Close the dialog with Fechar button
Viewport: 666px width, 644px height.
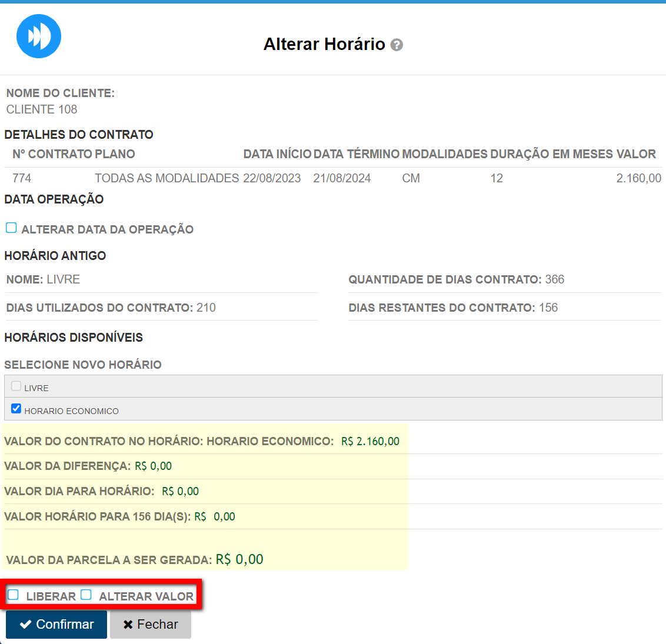(x=151, y=625)
